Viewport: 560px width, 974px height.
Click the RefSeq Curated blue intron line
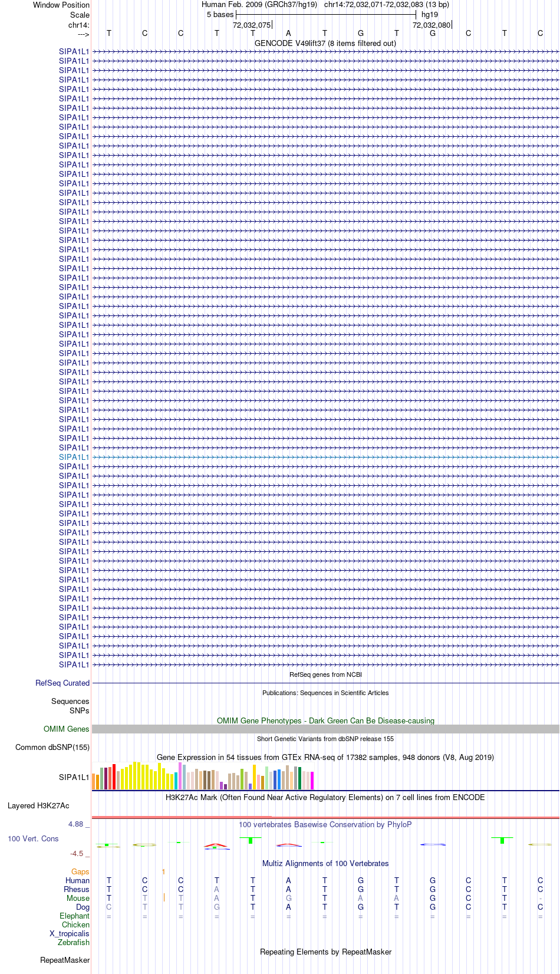coord(325,683)
